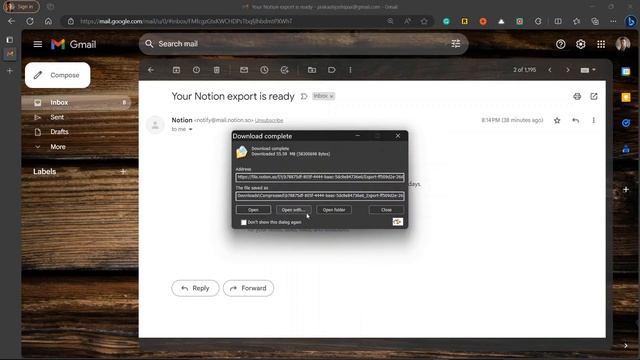Compose a new email
640x360 pixels.
click(58, 75)
